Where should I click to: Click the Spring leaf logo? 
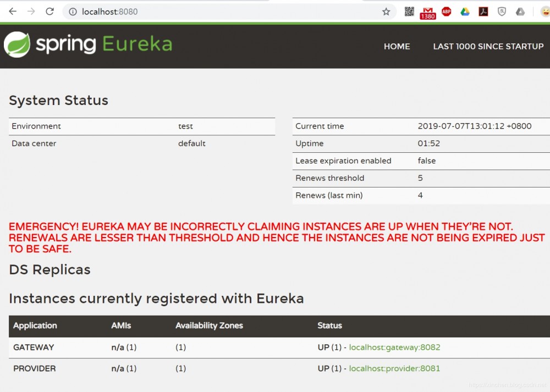pyautogui.click(x=17, y=45)
